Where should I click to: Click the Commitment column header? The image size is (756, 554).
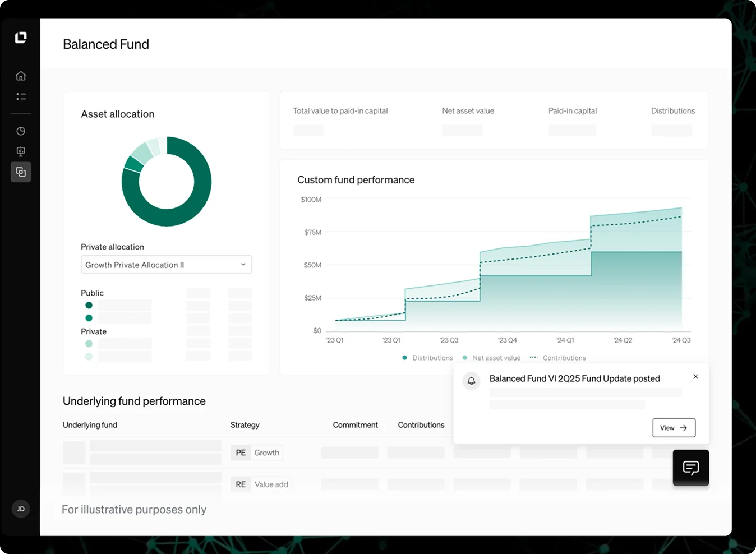point(356,425)
